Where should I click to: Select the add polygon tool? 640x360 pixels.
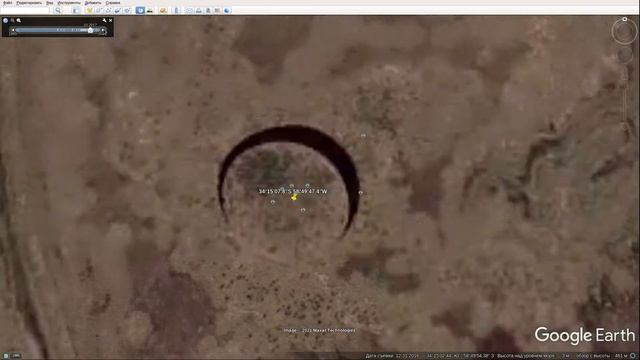pyautogui.click(x=99, y=10)
